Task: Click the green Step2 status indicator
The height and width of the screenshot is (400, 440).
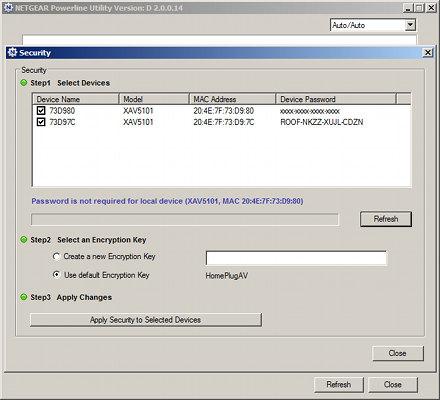Action: click(x=24, y=240)
